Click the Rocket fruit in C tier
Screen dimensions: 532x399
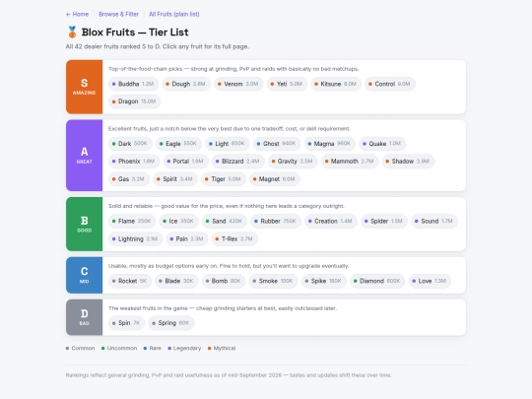click(130, 281)
